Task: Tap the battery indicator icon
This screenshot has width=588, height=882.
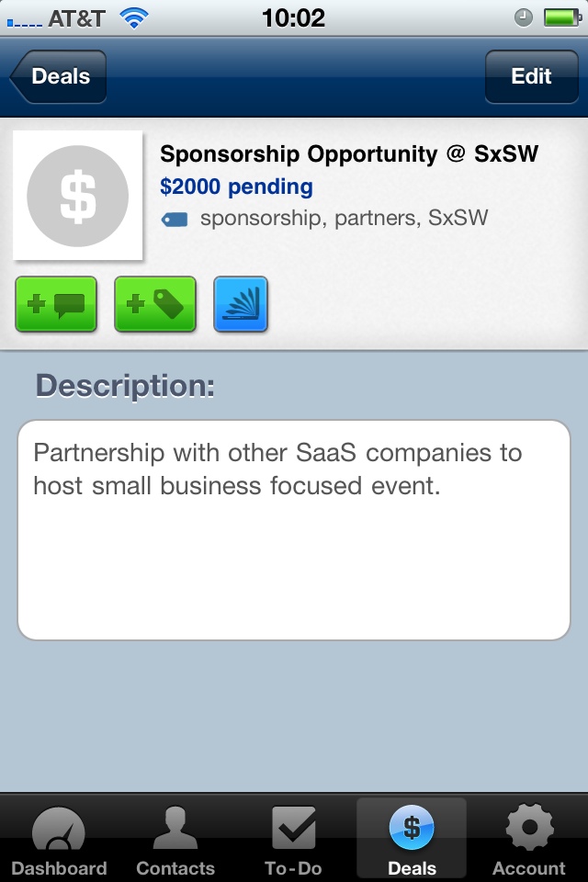Action: coord(559,17)
